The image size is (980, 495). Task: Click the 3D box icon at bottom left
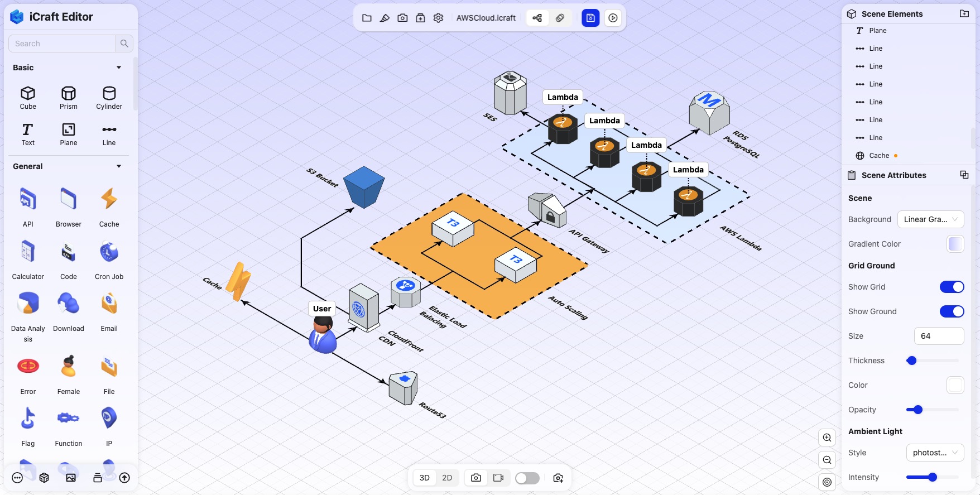coord(44,478)
